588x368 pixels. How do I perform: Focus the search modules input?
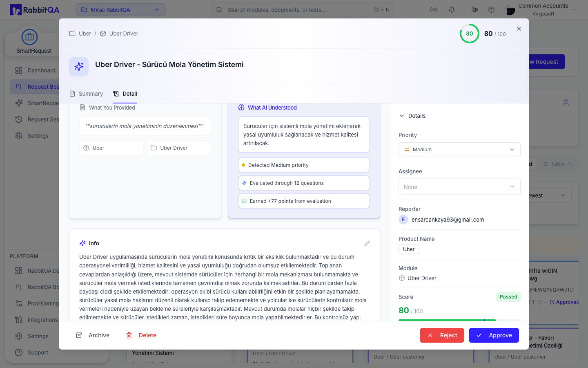point(302,10)
